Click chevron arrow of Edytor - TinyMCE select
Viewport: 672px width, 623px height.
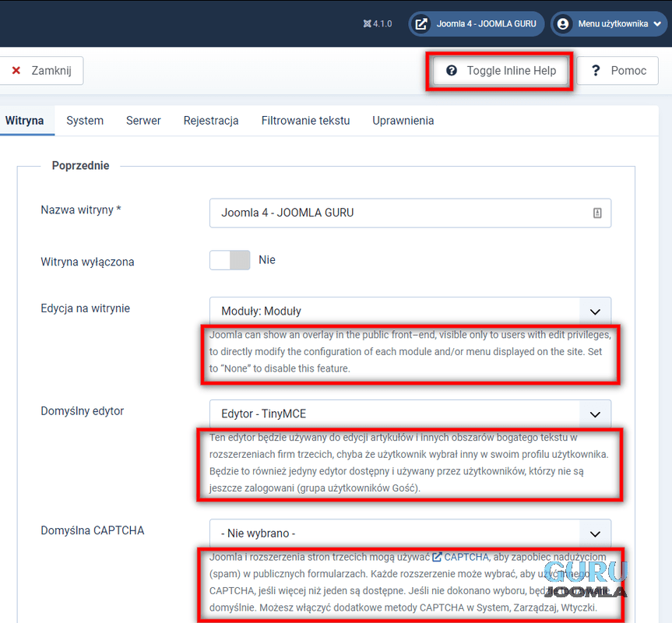pyautogui.click(x=595, y=414)
